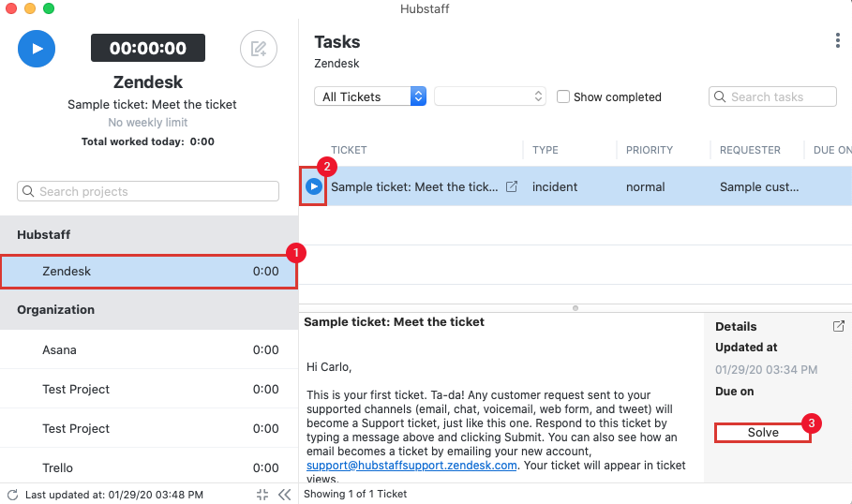
Task: Select the Asana project
Action: pos(149,349)
